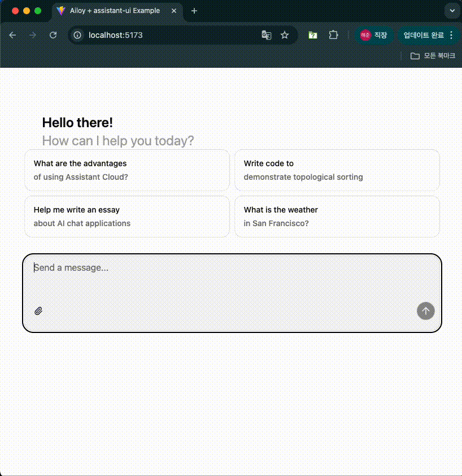Select the Ailoy + assistant-ui Example tab
462x476 pixels.
(113, 11)
